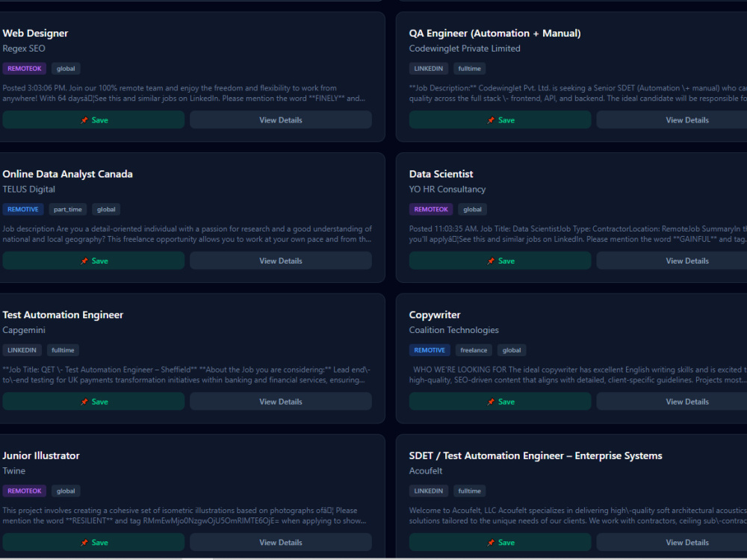747x560 pixels.
Task: Save the Test Automation Engineer job
Action: (x=93, y=402)
